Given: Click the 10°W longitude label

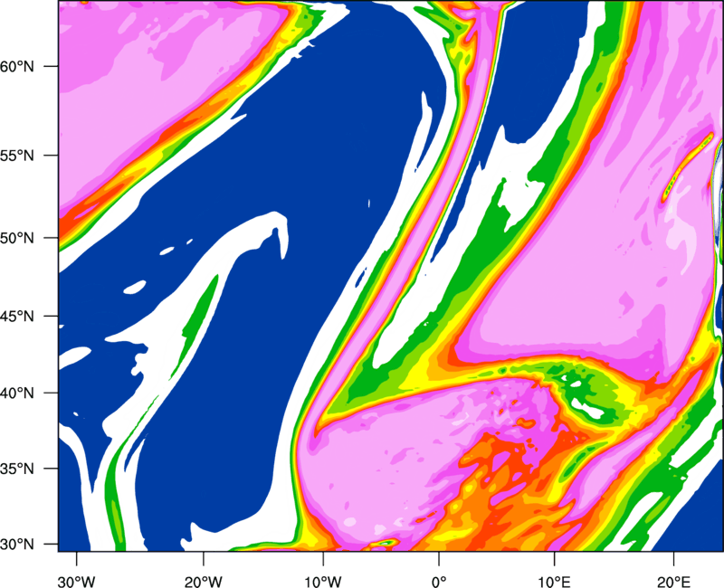Looking at the screenshot, I should pyautogui.click(x=323, y=582).
